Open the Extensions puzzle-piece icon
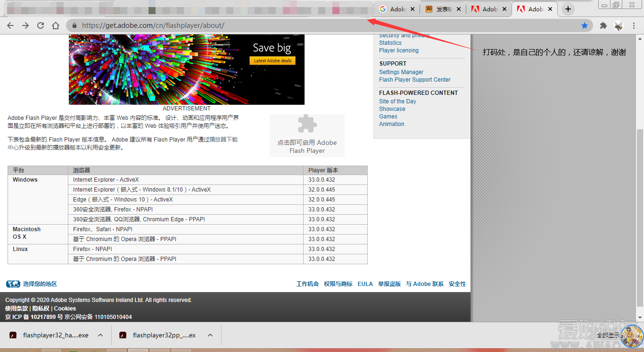 (603, 25)
